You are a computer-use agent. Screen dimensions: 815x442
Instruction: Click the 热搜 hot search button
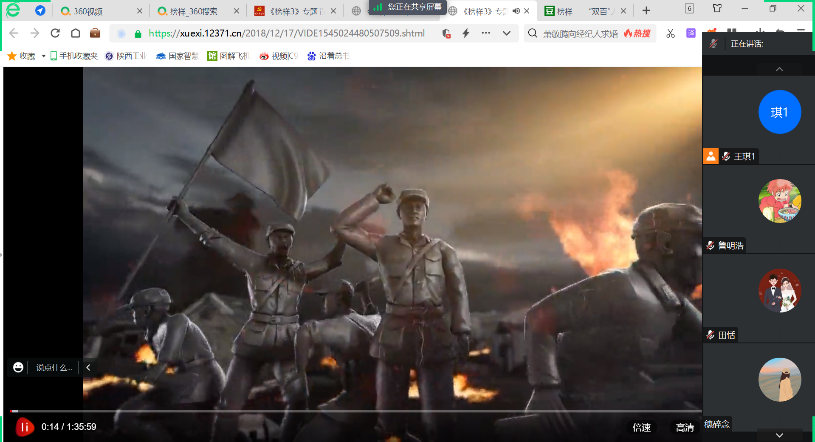(637, 33)
